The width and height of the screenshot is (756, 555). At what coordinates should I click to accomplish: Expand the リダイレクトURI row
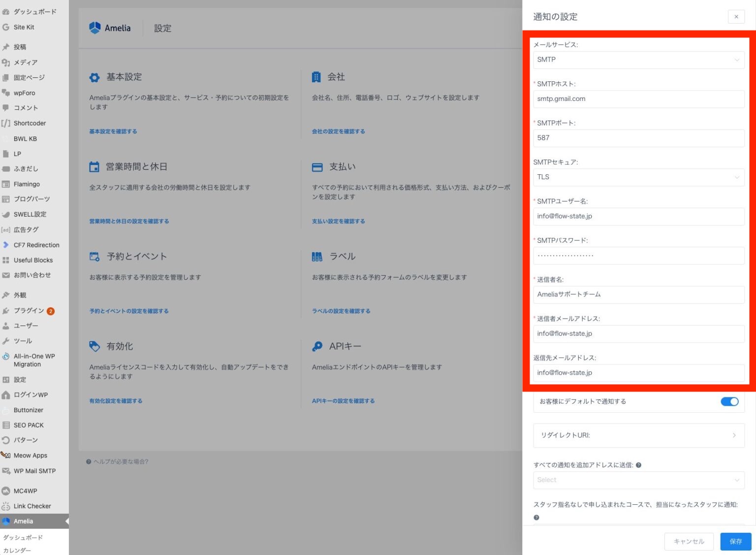click(x=638, y=435)
